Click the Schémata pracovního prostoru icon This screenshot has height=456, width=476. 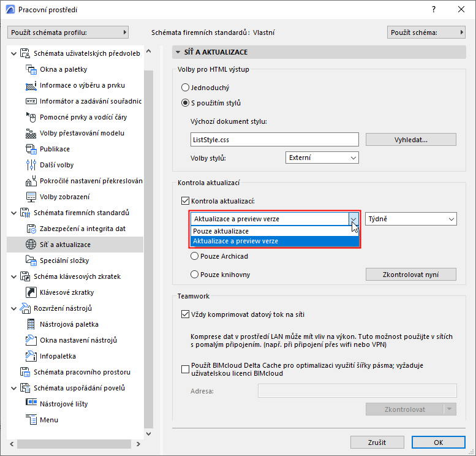[x=25, y=372]
